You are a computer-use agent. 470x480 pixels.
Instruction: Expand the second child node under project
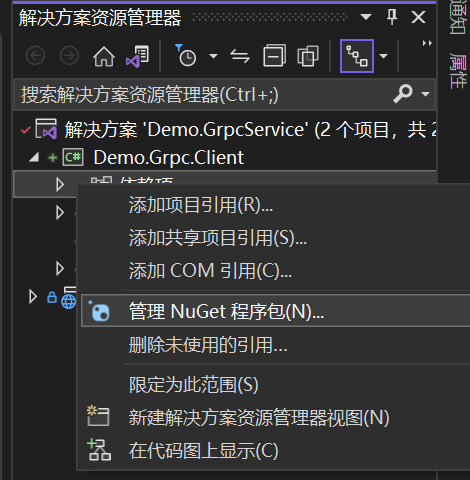click(60, 212)
